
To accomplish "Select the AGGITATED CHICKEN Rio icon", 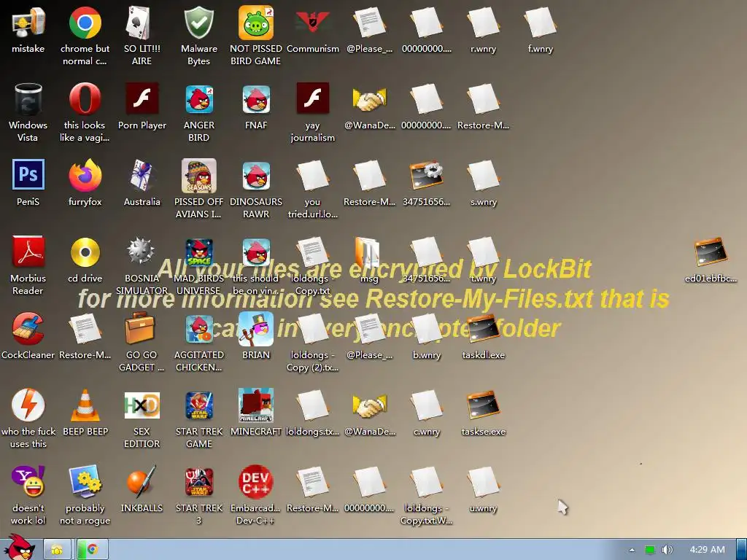I will [198, 329].
